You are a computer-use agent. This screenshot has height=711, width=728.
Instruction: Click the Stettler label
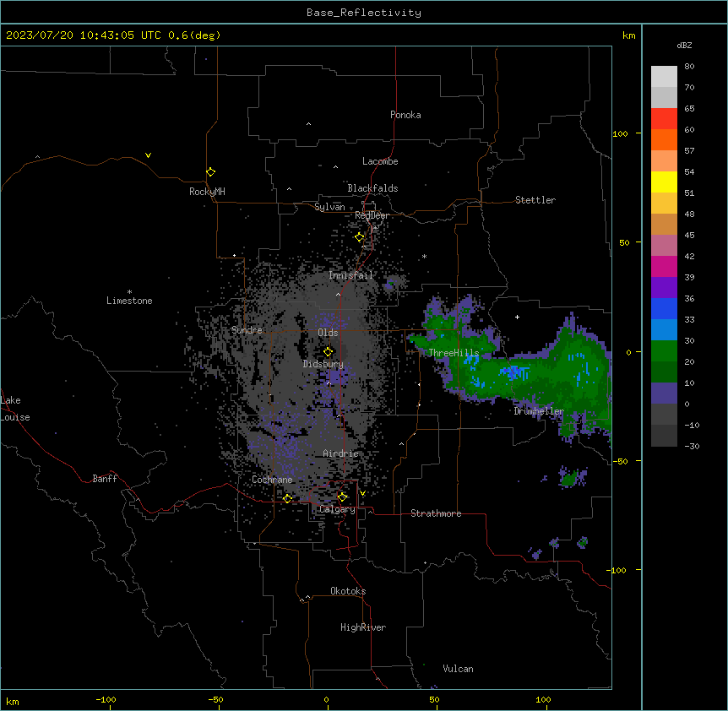tap(535, 200)
